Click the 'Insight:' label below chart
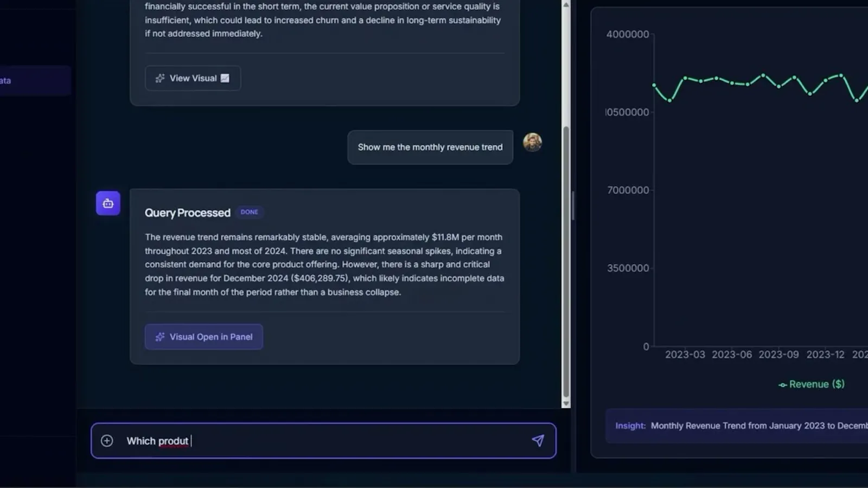The image size is (868, 488). [x=630, y=426]
